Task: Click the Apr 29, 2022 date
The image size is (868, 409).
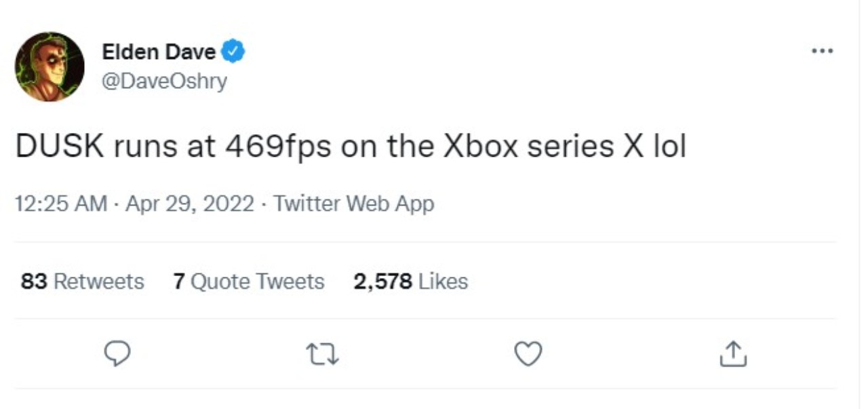Action: pos(189,203)
